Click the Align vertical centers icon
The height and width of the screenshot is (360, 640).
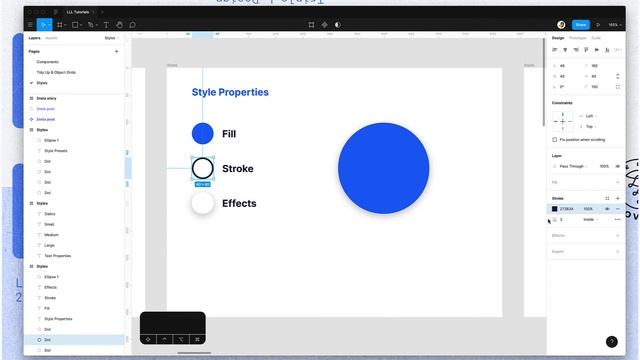(597, 50)
